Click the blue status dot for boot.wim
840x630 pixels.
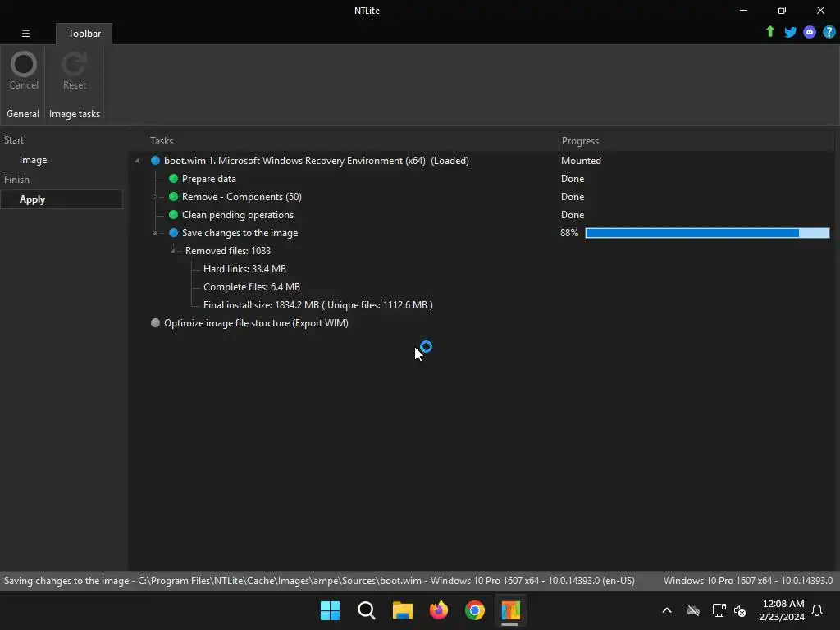coord(155,161)
